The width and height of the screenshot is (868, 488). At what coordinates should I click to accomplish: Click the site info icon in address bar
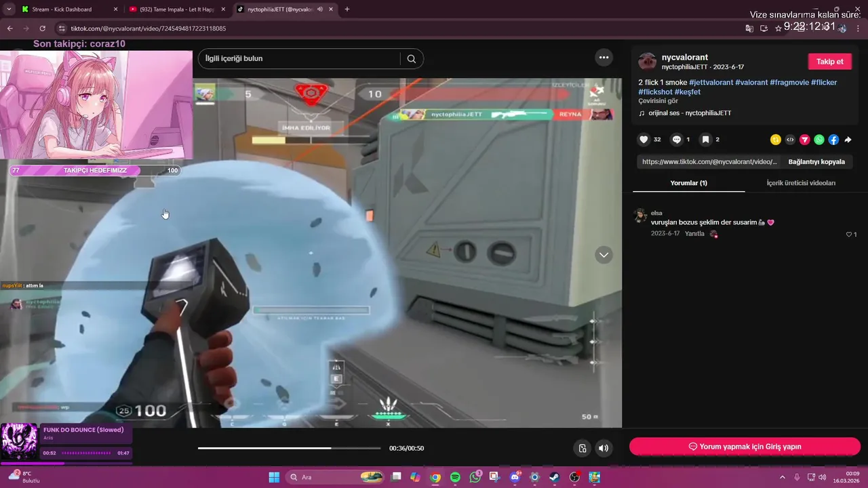(62, 28)
